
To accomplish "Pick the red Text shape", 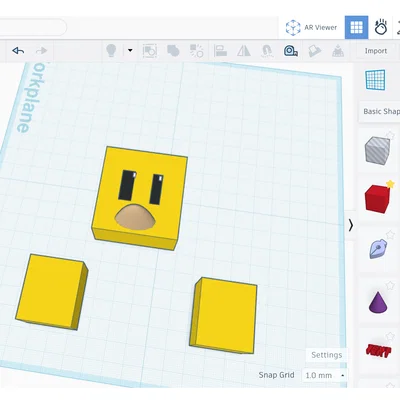I will point(378,351).
